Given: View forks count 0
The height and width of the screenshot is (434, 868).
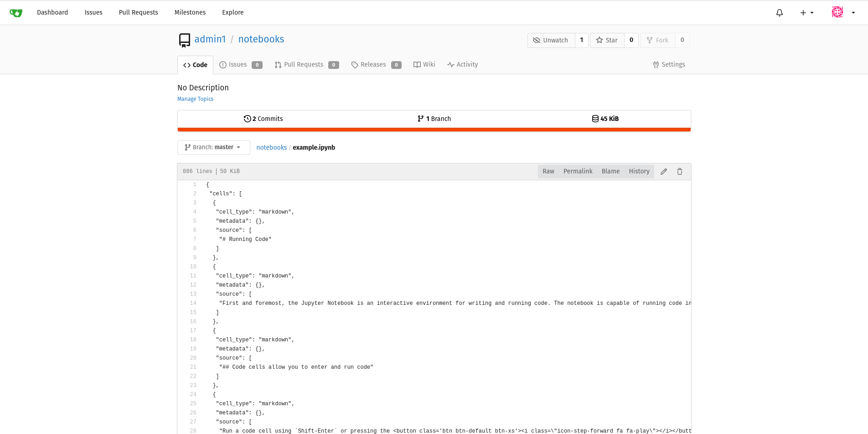Looking at the screenshot, I should click(682, 40).
